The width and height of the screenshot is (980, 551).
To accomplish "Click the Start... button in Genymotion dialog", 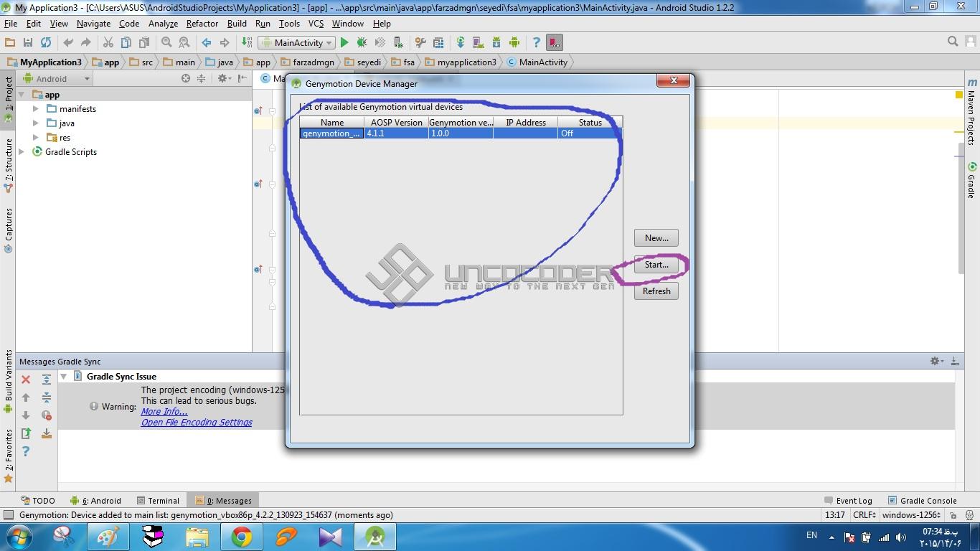I will point(656,265).
